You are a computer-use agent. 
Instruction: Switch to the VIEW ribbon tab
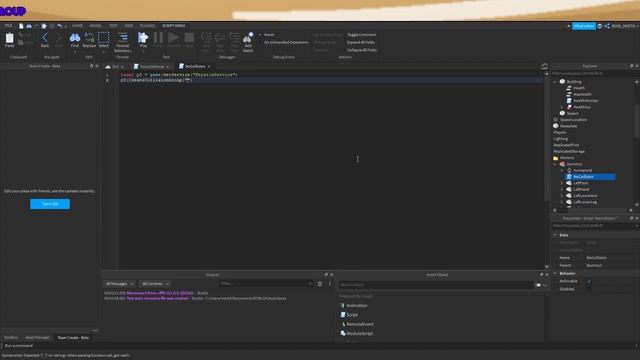click(x=129, y=26)
